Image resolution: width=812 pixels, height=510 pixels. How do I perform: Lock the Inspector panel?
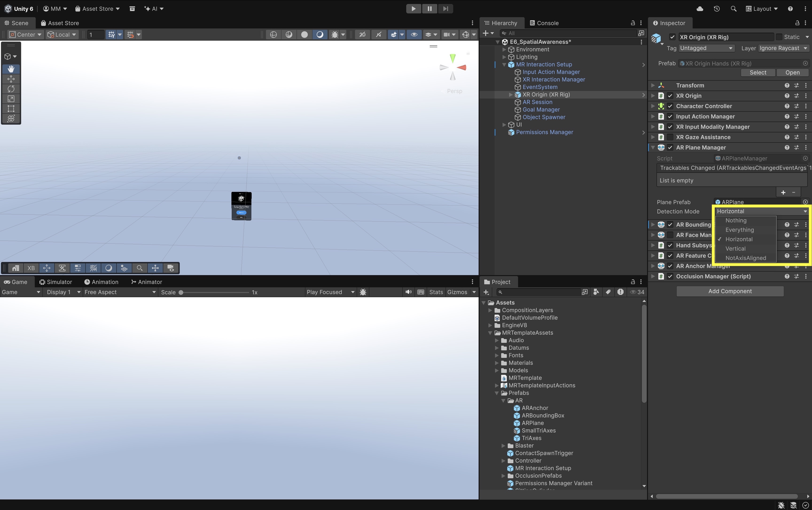pyautogui.click(x=797, y=23)
